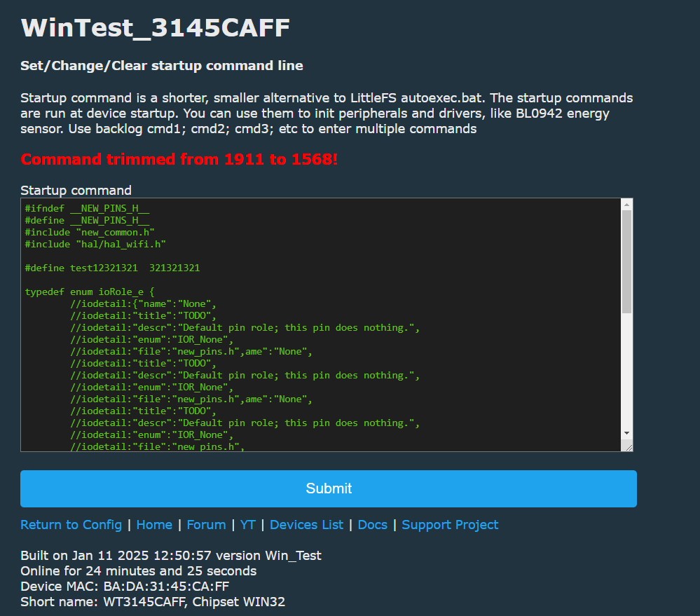Image resolution: width=700 pixels, height=616 pixels.
Task: Click the Submit button
Action: (x=328, y=488)
